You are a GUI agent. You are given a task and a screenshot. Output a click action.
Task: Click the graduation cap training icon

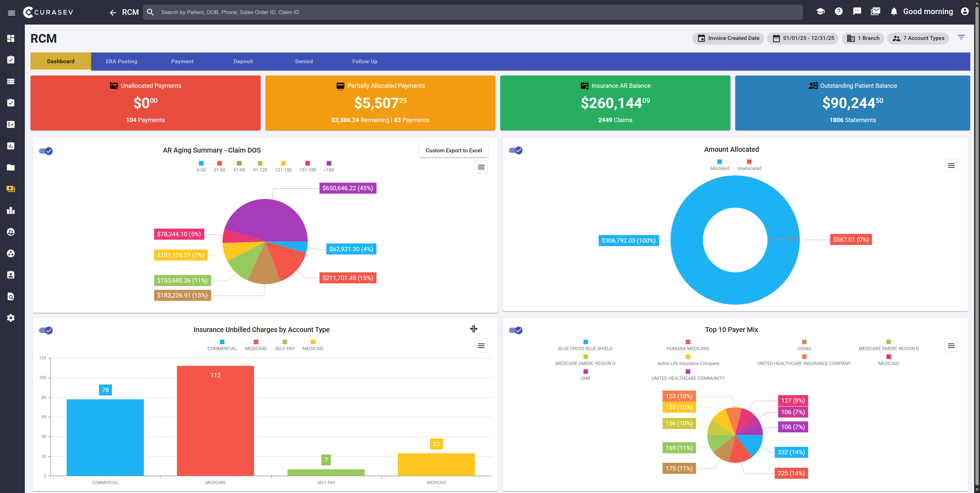pyautogui.click(x=820, y=12)
